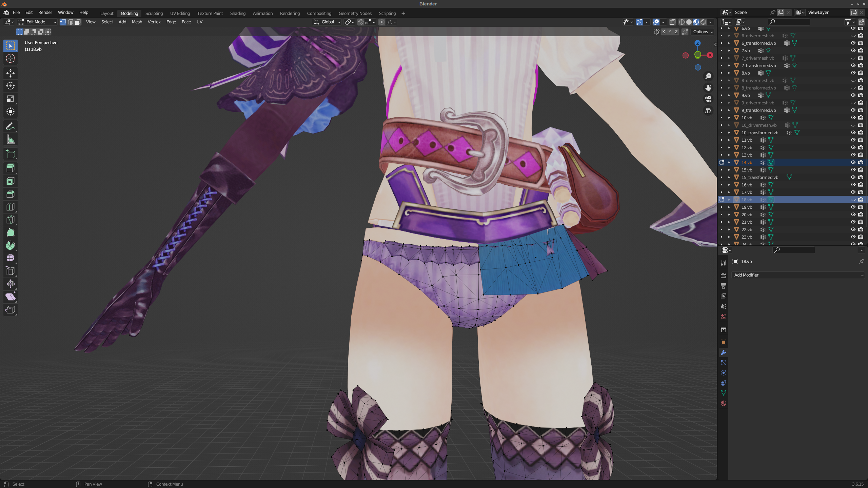Click the Z axis on navigation gizmo

coord(697,43)
